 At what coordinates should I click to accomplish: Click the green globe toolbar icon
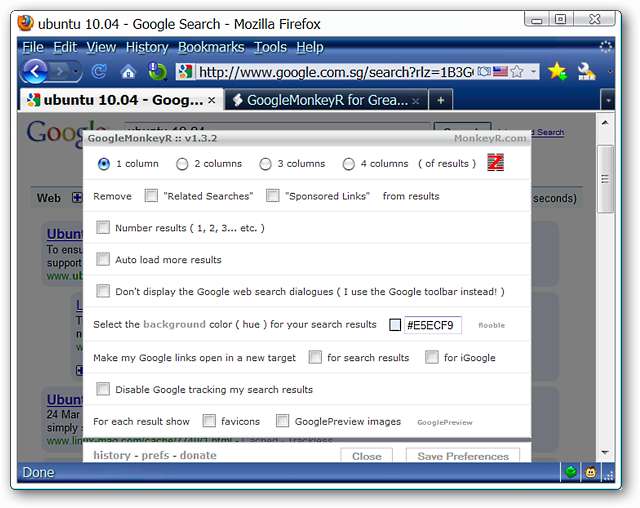click(157, 72)
